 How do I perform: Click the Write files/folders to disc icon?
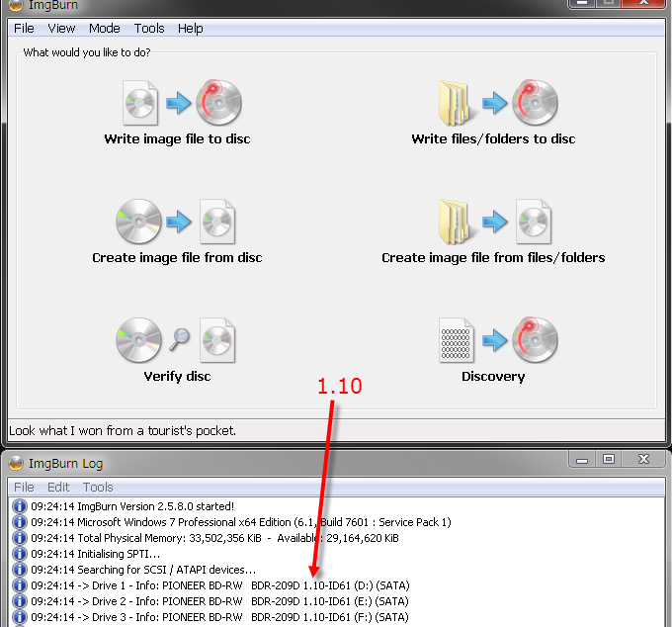point(493,102)
